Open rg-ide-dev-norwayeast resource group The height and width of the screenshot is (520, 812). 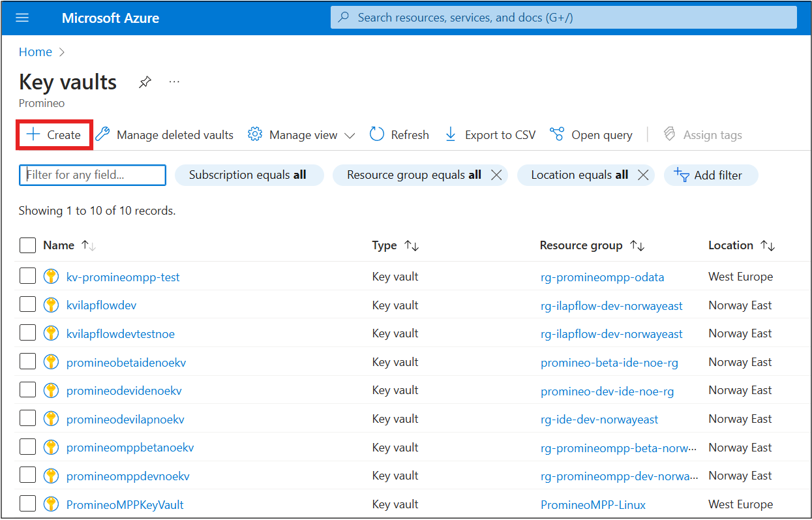click(x=599, y=419)
